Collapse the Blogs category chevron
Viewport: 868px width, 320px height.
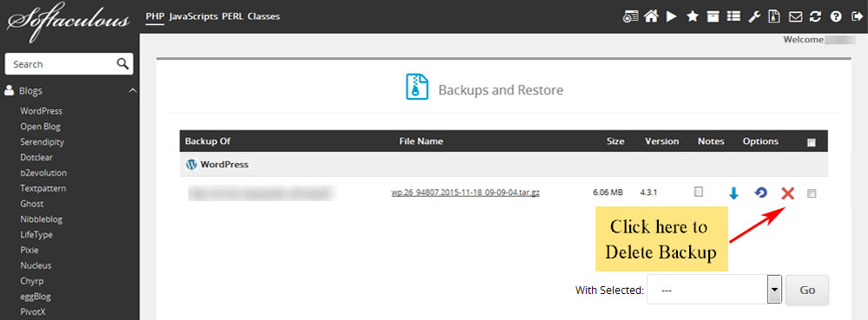[x=132, y=91]
